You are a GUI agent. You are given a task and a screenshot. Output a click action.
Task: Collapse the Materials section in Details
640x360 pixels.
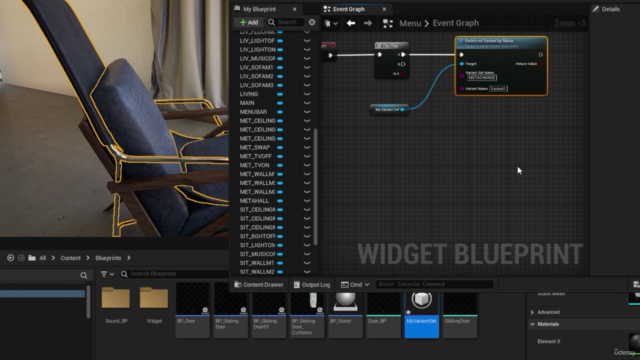point(532,324)
